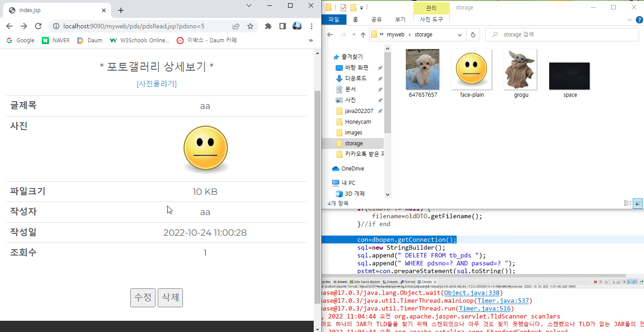Open Explorer help icon
Image resolution: width=644 pixels, height=332 pixels.
coord(640,20)
